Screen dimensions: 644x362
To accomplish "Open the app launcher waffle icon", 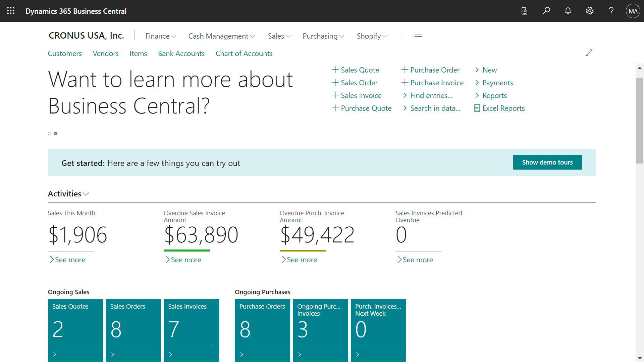I will (x=11, y=11).
